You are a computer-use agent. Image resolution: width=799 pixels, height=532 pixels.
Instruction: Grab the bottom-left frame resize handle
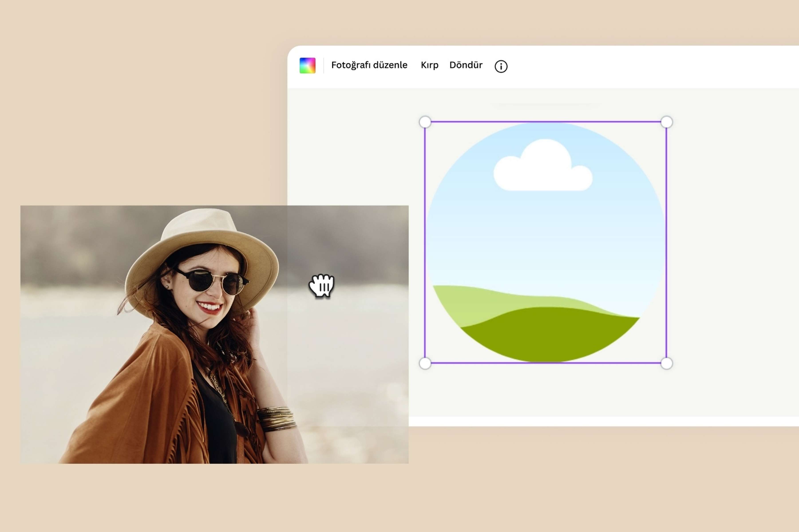(425, 363)
